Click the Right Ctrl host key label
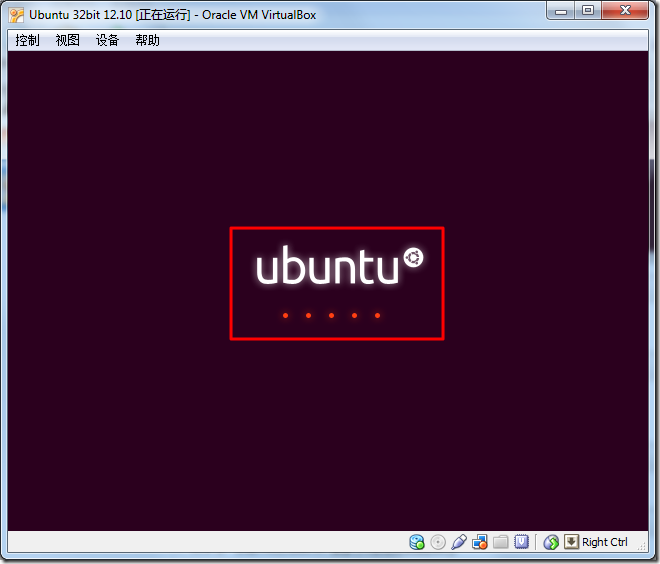This screenshot has width=660, height=564. pyautogui.click(x=605, y=542)
